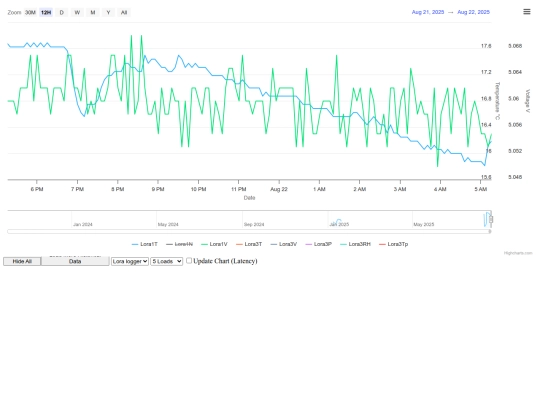Toggle Lora3Tp series in legend

(393, 244)
